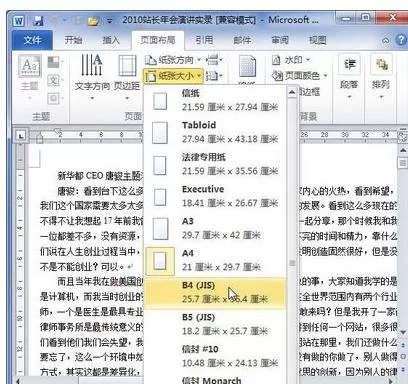Click the ruler toggle icon above vertical scrollbar

(402, 137)
